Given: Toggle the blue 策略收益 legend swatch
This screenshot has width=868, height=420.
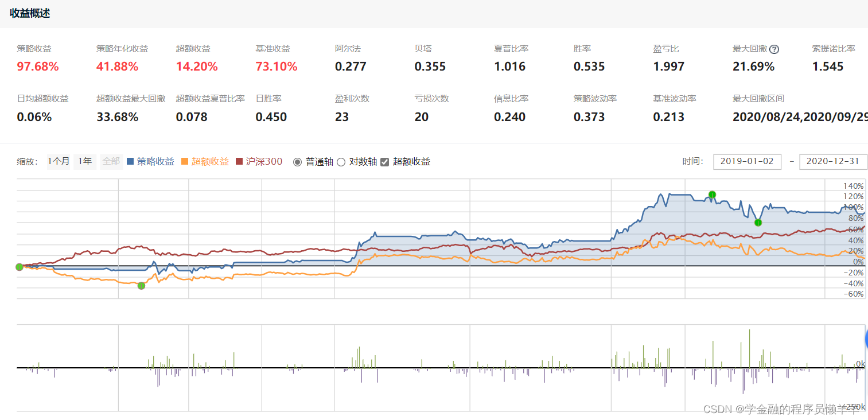Looking at the screenshot, I should click(x=131, y=161).
